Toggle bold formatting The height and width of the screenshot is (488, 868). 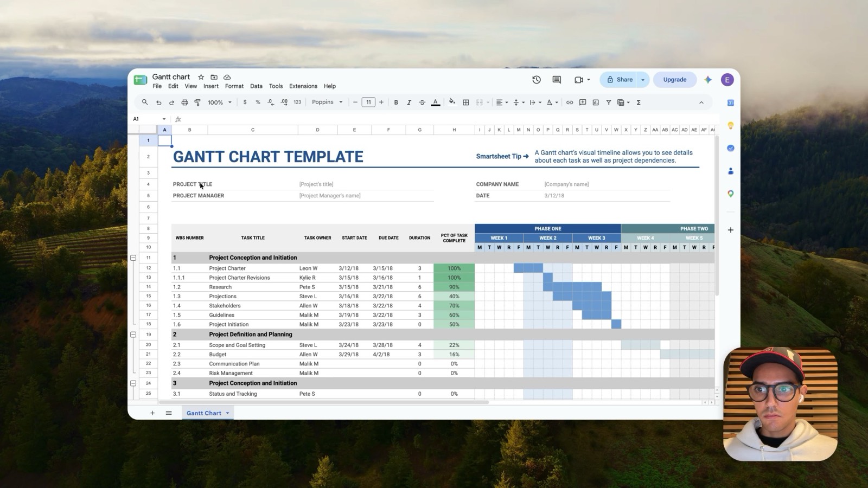[x=396, y=102]
